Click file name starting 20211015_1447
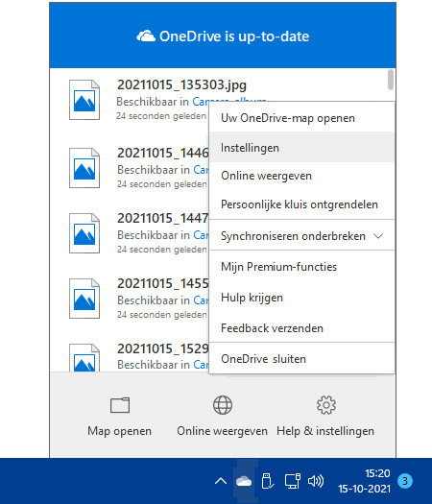 point(163,218)
